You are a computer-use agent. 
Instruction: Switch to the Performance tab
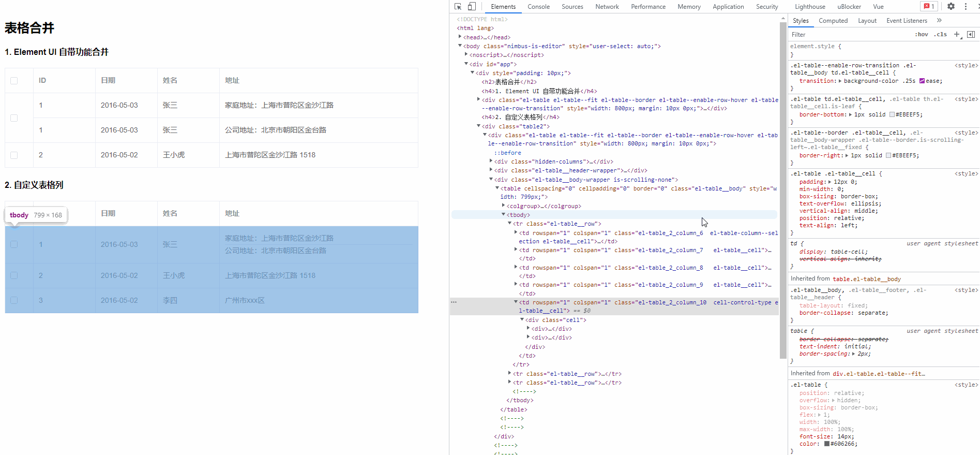pyautogui.click(x=648, y=7)
